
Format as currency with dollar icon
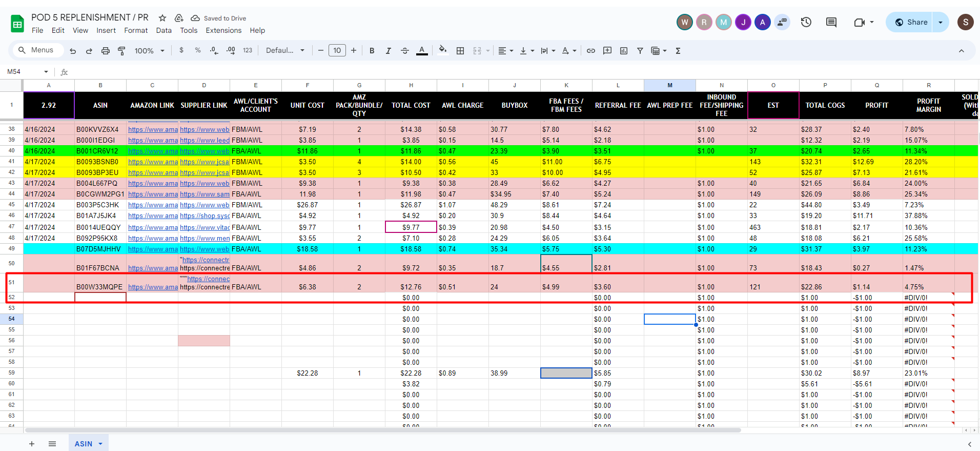pos(181,50)
